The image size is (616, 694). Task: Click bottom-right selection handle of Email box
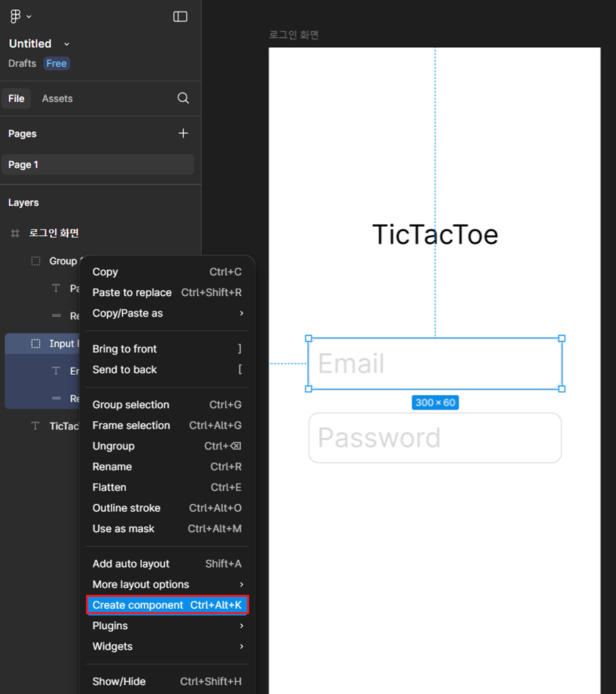click(x=562, y=389)
